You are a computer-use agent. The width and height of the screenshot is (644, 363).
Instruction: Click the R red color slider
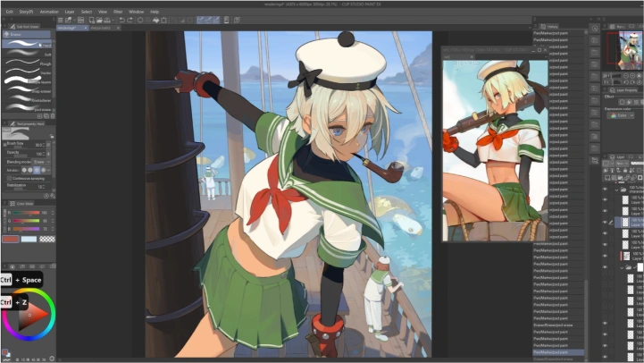pyautogui.click(x=26, y=213)
